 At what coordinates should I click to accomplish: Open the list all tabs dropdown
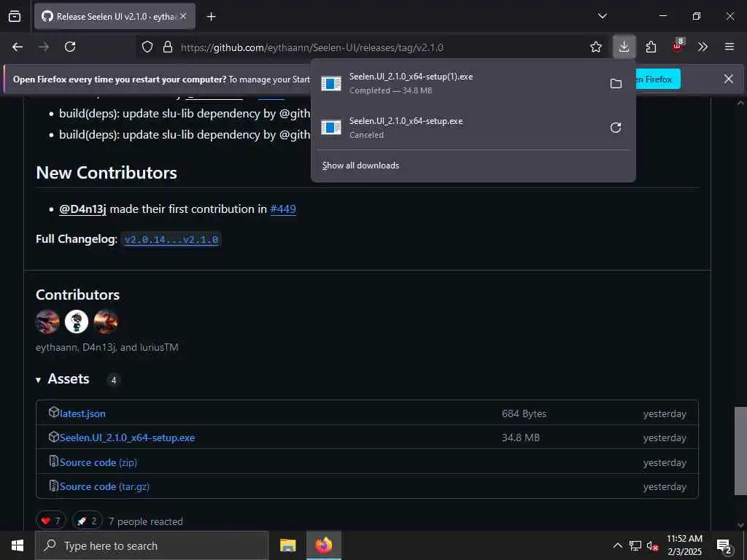tap(602, 16)
